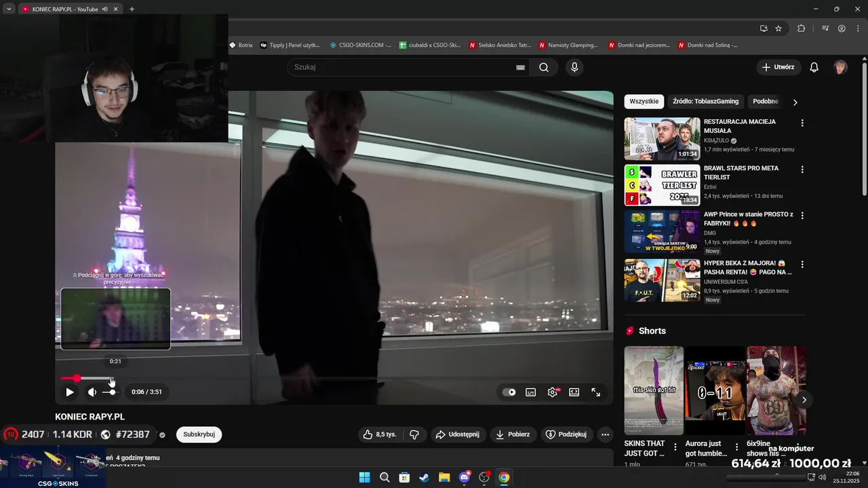Switch to theater mode
The height and width of the screenshot is (488, 868).
[x=574, y=392]
